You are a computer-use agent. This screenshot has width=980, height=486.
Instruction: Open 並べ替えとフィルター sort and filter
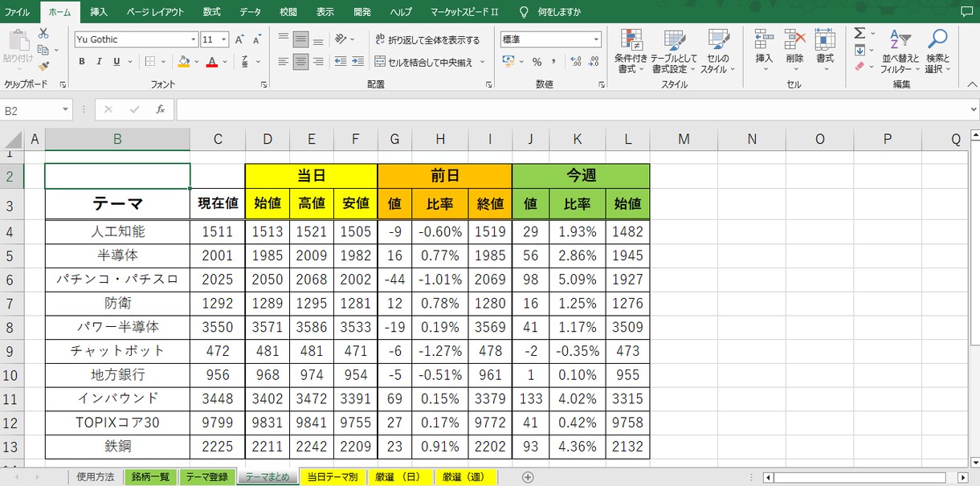click(x=900, y=51)
